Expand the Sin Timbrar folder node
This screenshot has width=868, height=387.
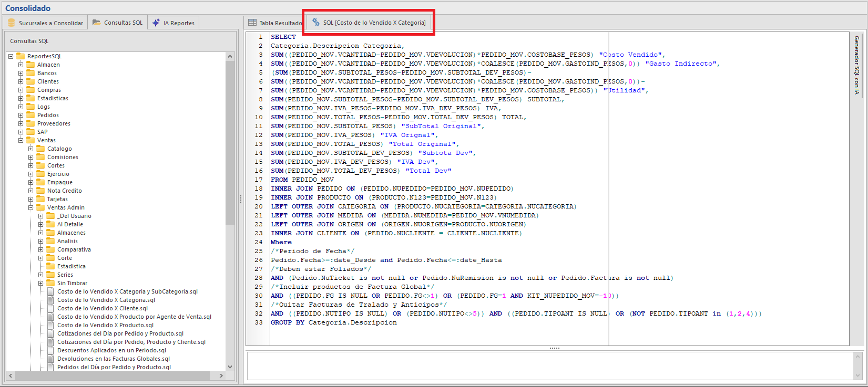[x=40, y=283]
